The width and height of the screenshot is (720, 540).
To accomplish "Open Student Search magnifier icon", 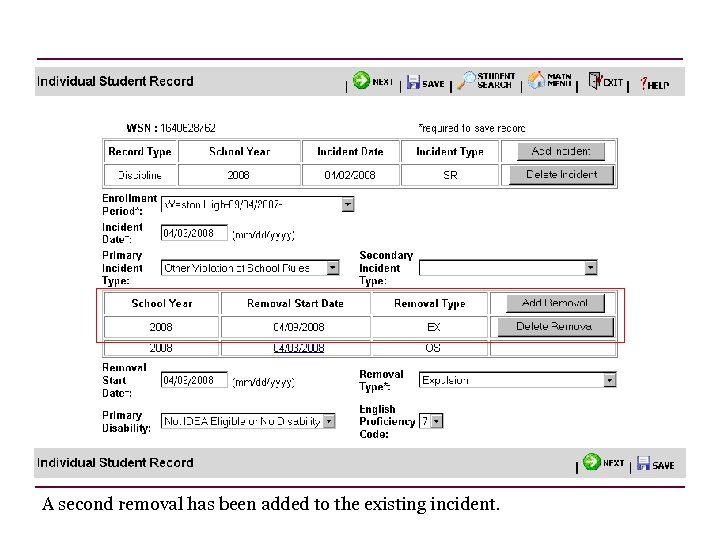I will pos(467,80).
